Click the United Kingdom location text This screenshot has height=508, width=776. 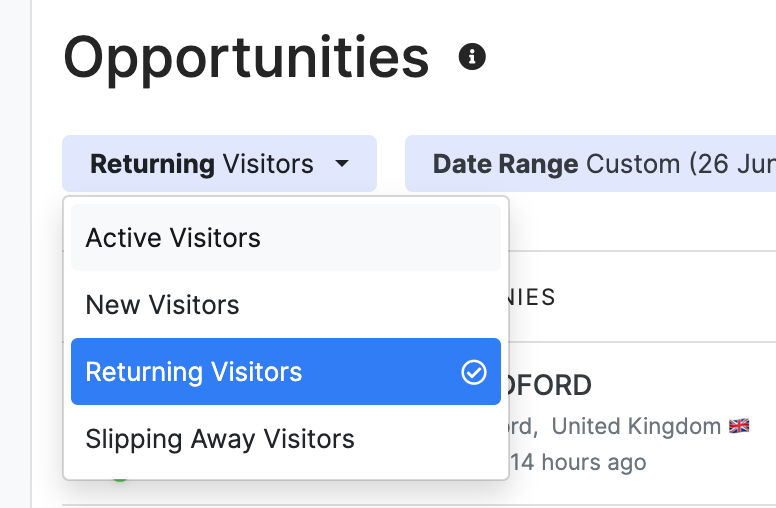[x=636, y=426]
